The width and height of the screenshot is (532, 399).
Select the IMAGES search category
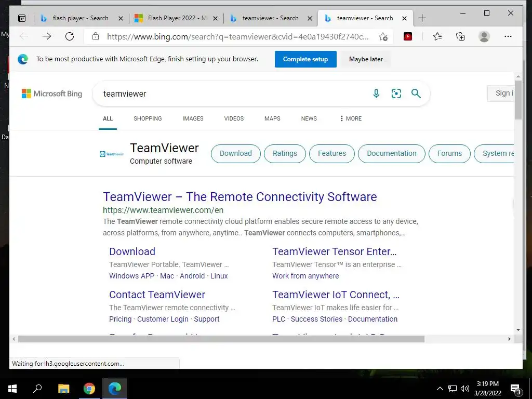193,118
